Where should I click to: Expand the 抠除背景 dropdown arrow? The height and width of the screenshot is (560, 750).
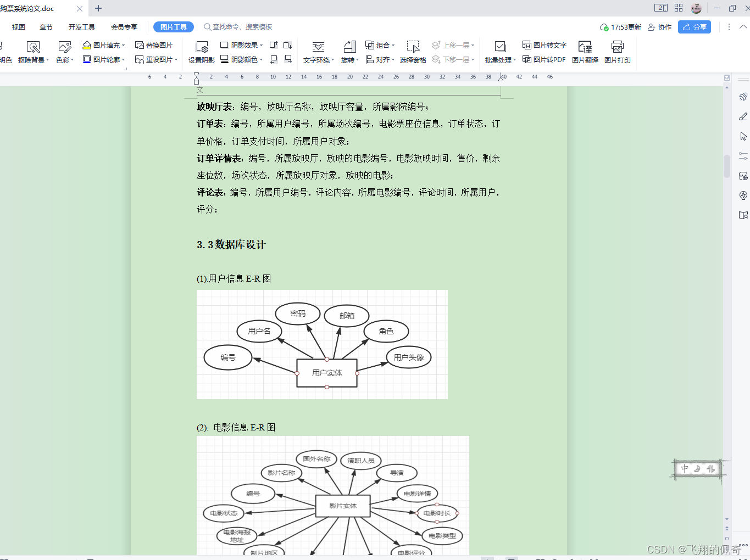tap(47, 60)
